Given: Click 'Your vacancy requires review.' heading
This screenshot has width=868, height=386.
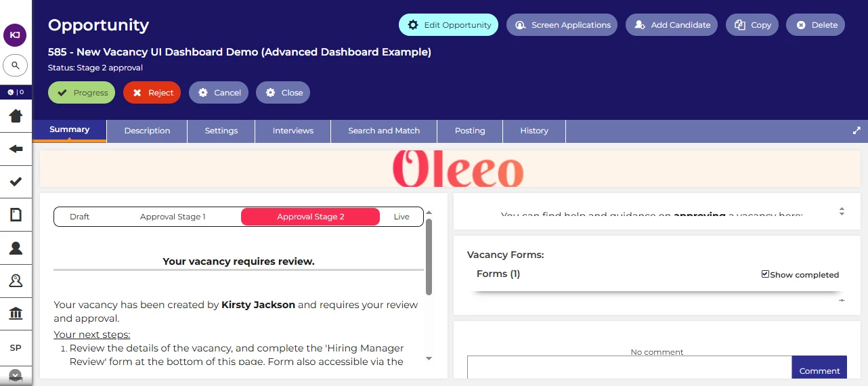Looking at the screenshot, I should (x=238, y=261).
